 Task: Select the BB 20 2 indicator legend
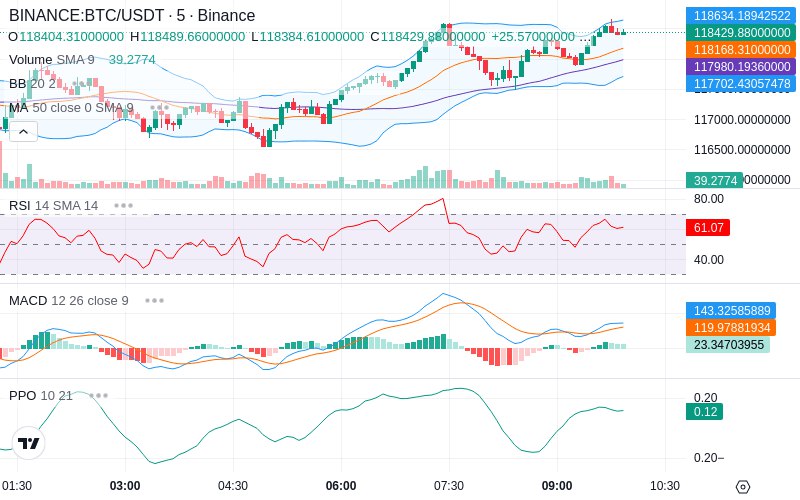[x=32, y=84]
